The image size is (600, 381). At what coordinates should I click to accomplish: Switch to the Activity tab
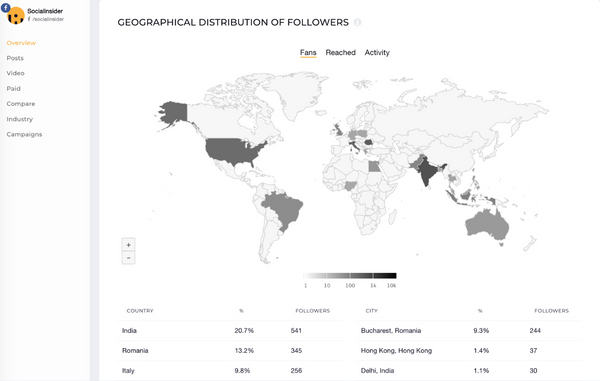point(377,52)
